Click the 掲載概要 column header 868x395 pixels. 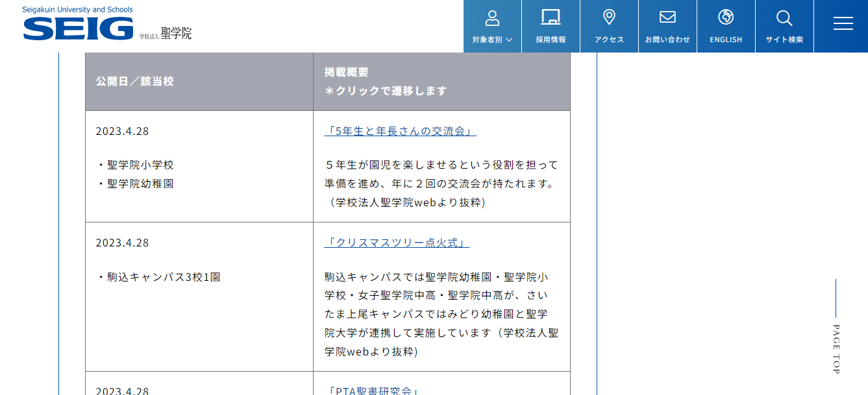pos(347,72)
